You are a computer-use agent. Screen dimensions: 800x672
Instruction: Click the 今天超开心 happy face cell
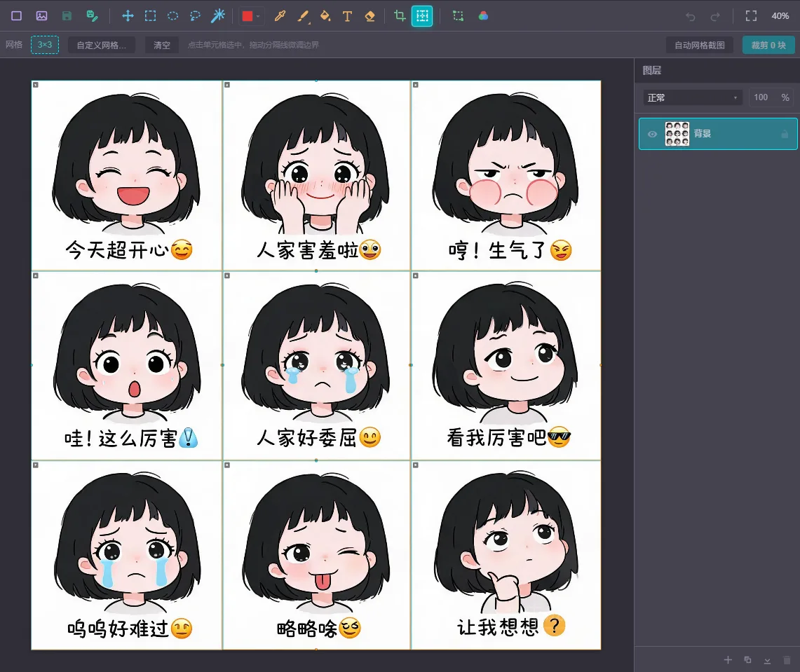pos(126,175)
